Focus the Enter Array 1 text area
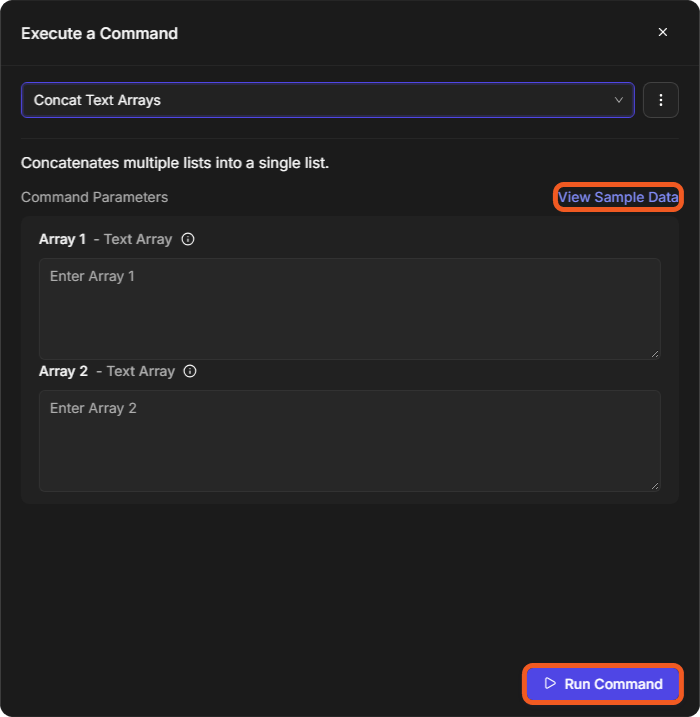Screen dimensions: 700x717 coord(350,309)
